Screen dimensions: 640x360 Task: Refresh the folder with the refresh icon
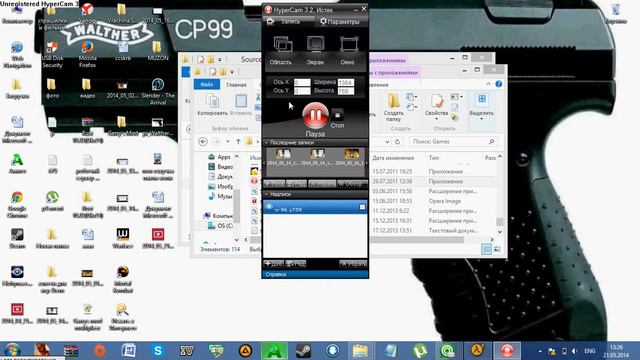(397, 142)
